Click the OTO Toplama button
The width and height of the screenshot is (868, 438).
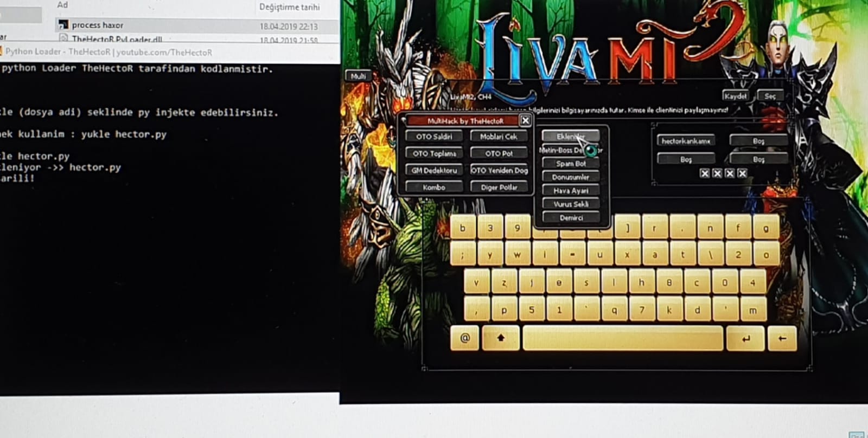434,153
